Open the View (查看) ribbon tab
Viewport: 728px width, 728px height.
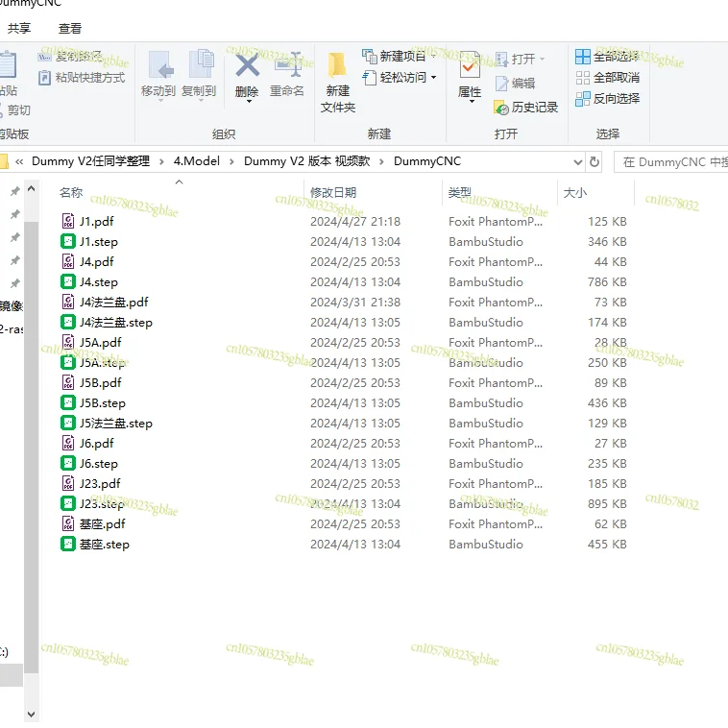click(70, 28)
